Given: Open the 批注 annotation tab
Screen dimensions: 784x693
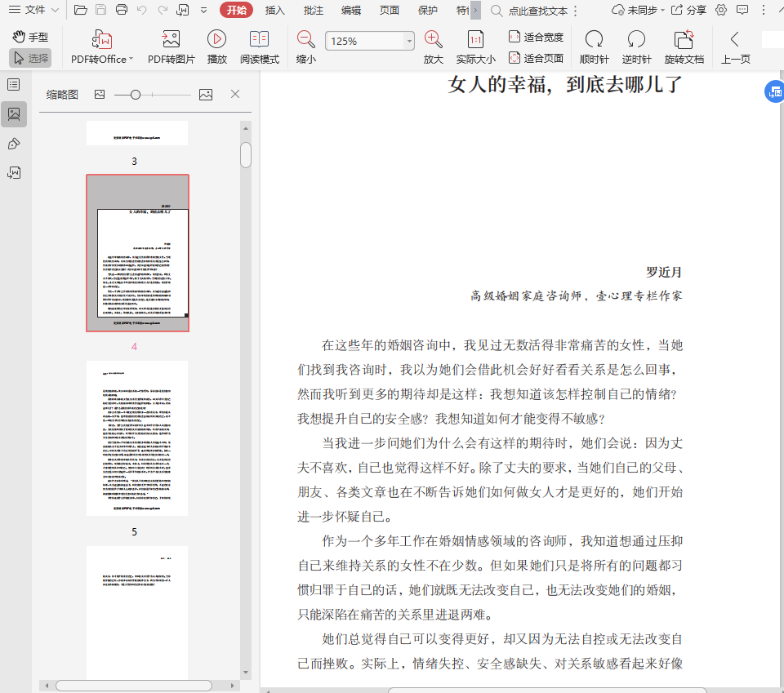Looking at the screenshot, I should point(313,11).
